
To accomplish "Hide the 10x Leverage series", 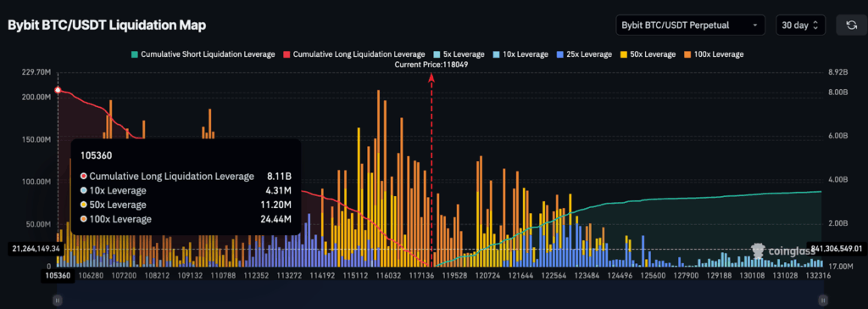I will 520,54.
